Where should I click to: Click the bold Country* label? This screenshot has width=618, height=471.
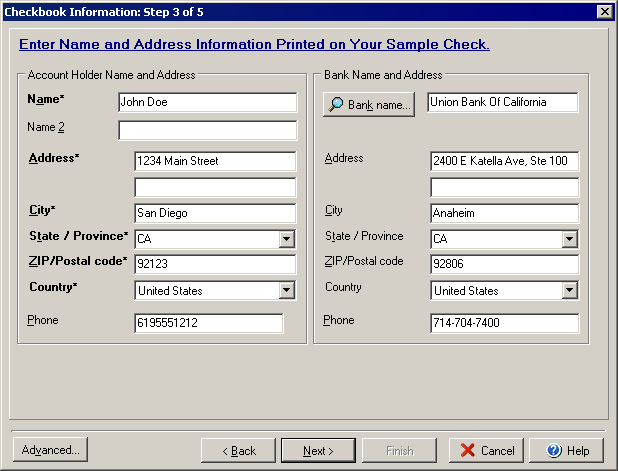point(53,287)
